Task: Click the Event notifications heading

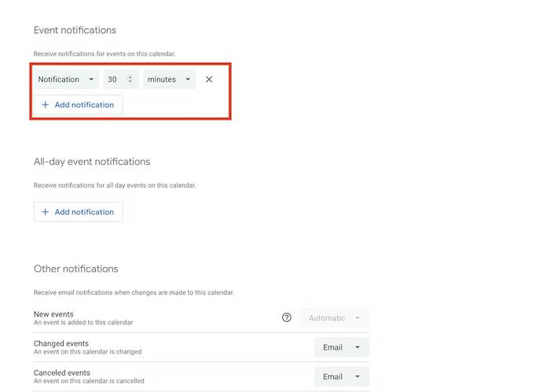Action: [x=75, y=30]
